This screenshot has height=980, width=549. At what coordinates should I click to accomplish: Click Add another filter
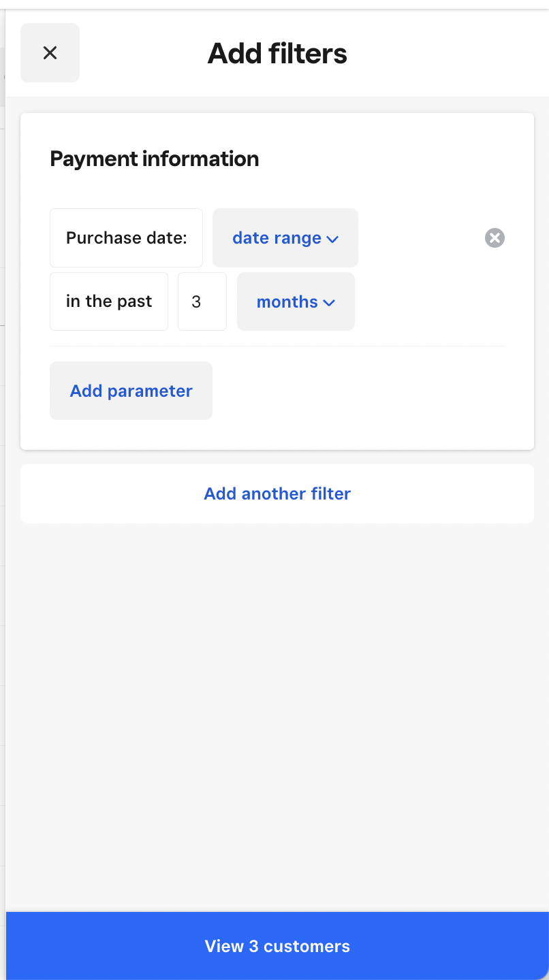(x=277, y=493)
